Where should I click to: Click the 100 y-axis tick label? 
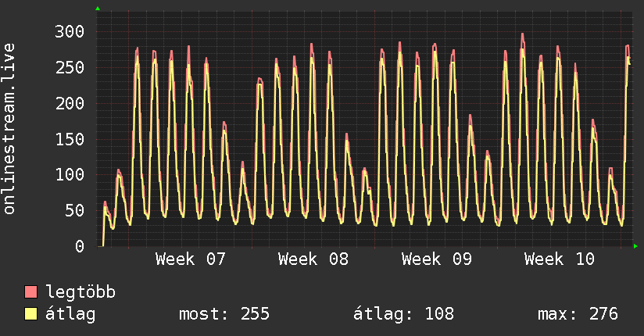tap(70, 175)
